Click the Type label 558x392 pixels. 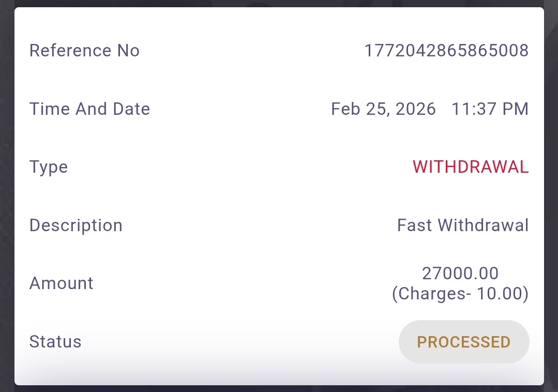point(49,168)
